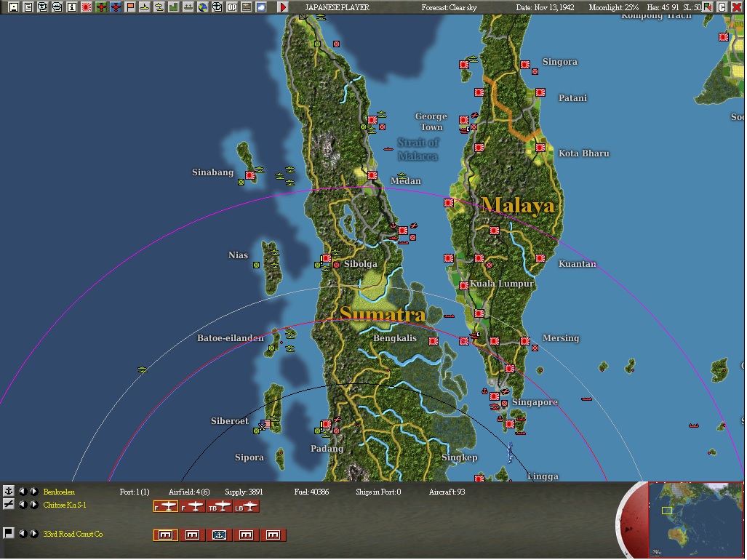
Task: Open the OP operations report icon
Action: point(232,7)
